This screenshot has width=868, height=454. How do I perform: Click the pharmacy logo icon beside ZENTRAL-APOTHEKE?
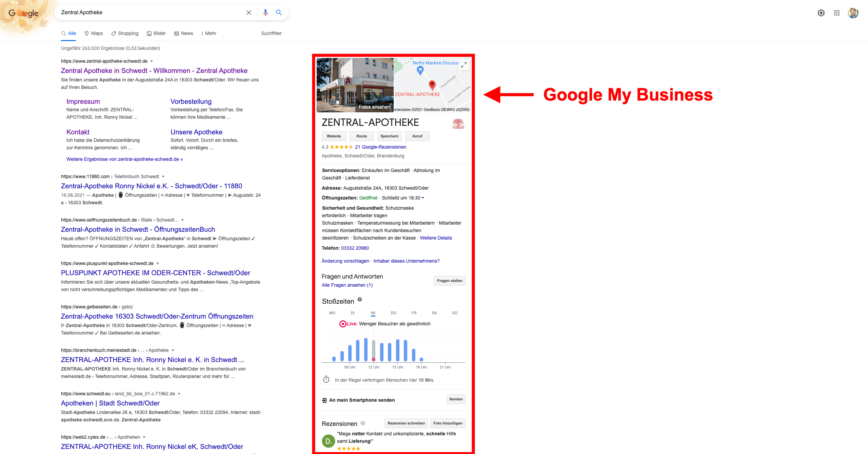[x=458, y=124]
